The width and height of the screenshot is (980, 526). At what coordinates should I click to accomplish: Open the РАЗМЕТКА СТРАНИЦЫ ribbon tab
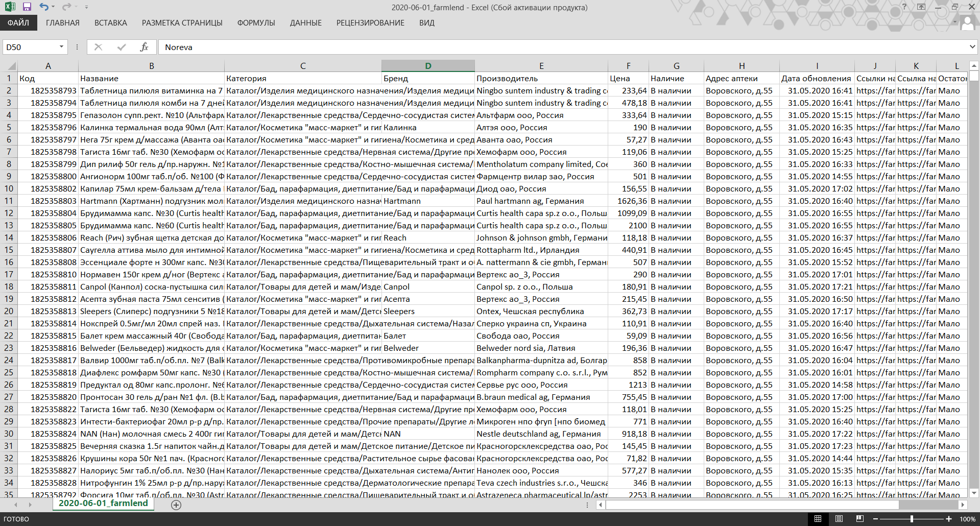click(182, 23)
